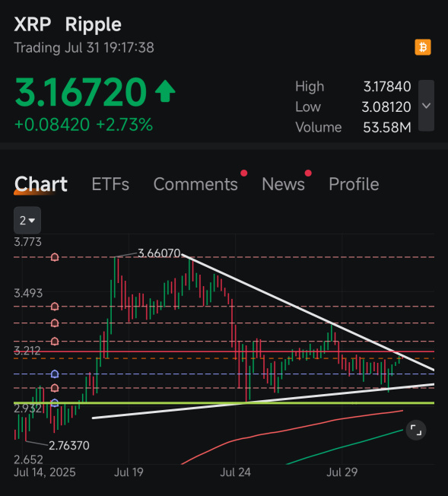Tap the third red alert bell
The image size is (448, 496).
[x=55, y=323]
